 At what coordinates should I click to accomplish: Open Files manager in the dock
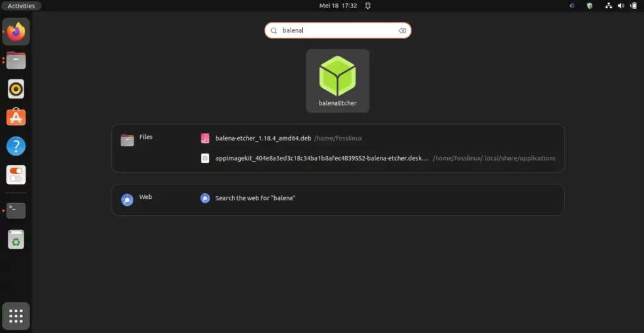pyautogui.click(x=16, y=60)
